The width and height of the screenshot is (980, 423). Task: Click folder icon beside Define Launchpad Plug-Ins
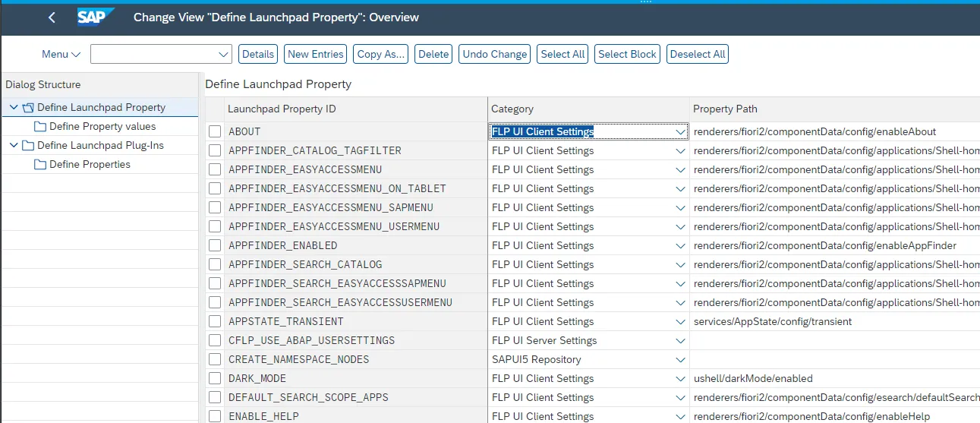[x=28, y=146]
